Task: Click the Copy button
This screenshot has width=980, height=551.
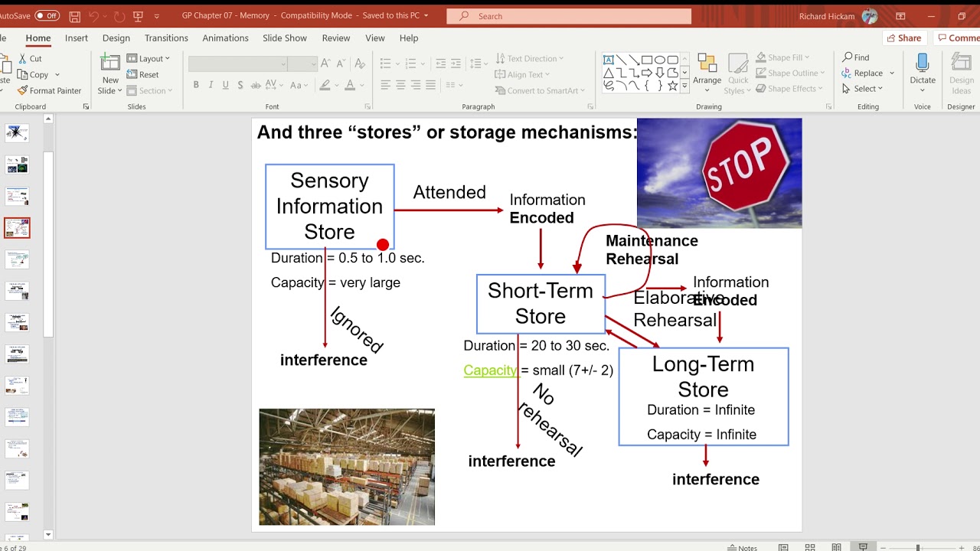Action: click(34, 74)
